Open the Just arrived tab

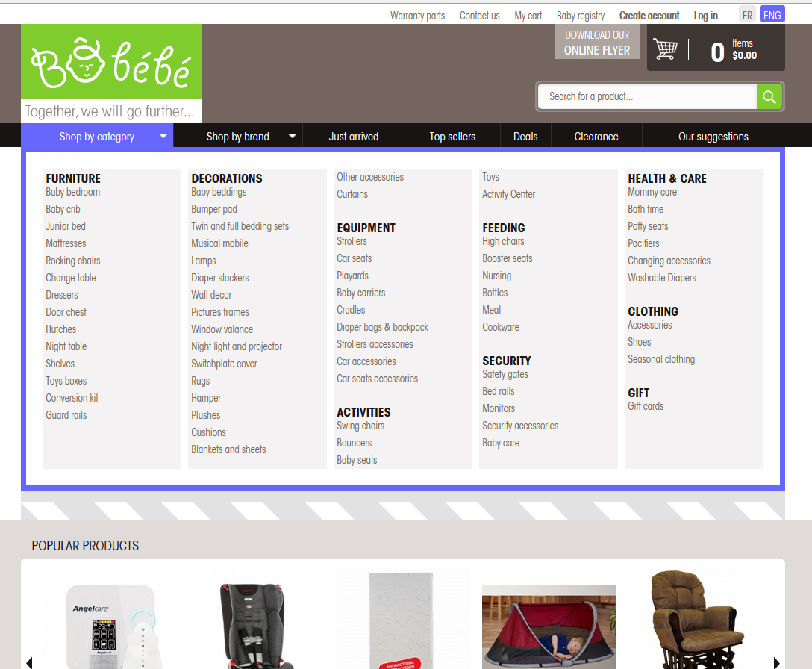click(x=354, y=137)
